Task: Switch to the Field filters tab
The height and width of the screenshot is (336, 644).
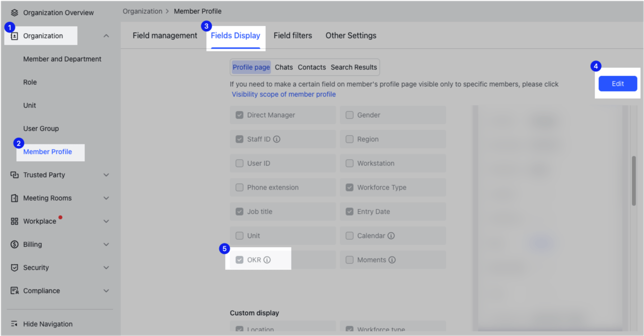Action: click(x=293, y=35)
